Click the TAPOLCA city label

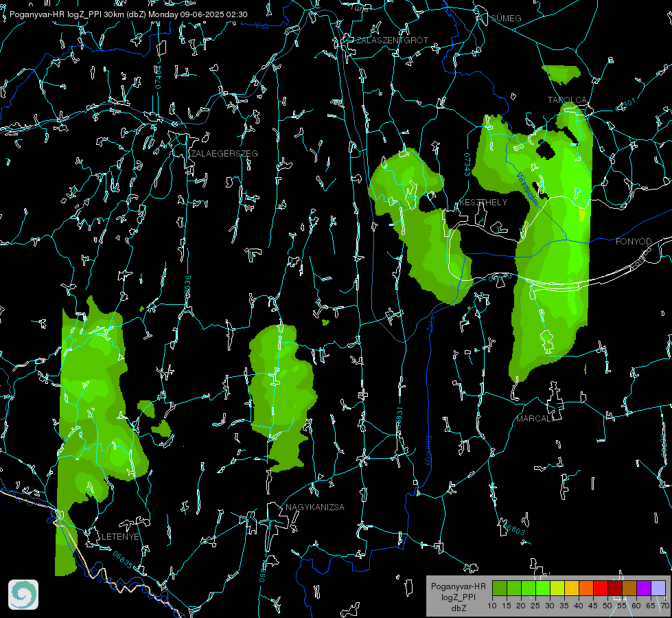point(567,100)
